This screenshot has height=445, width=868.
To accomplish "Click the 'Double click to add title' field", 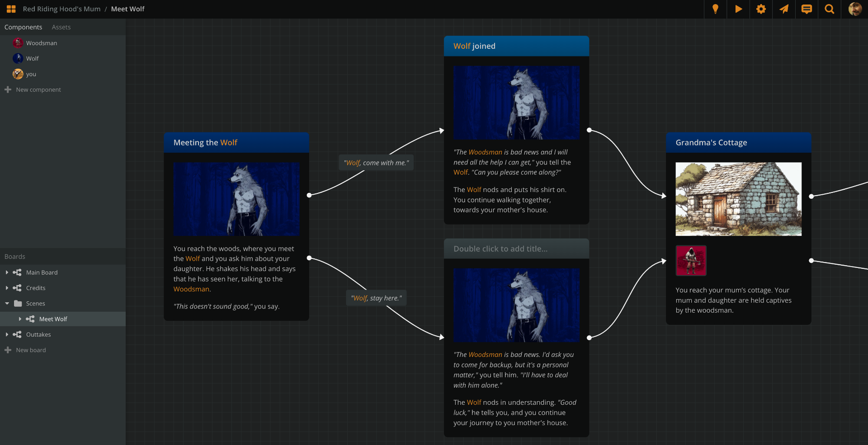I will tap(500, 249).
